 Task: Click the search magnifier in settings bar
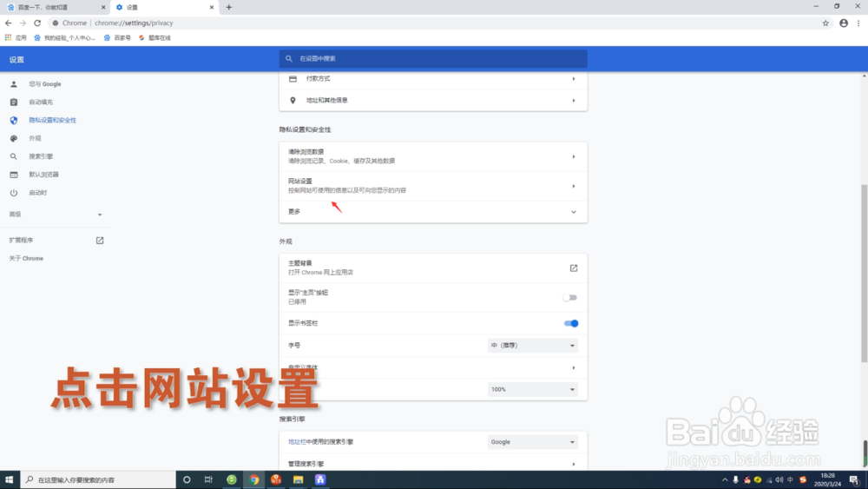pyautogui.click(x=288, y=58)
